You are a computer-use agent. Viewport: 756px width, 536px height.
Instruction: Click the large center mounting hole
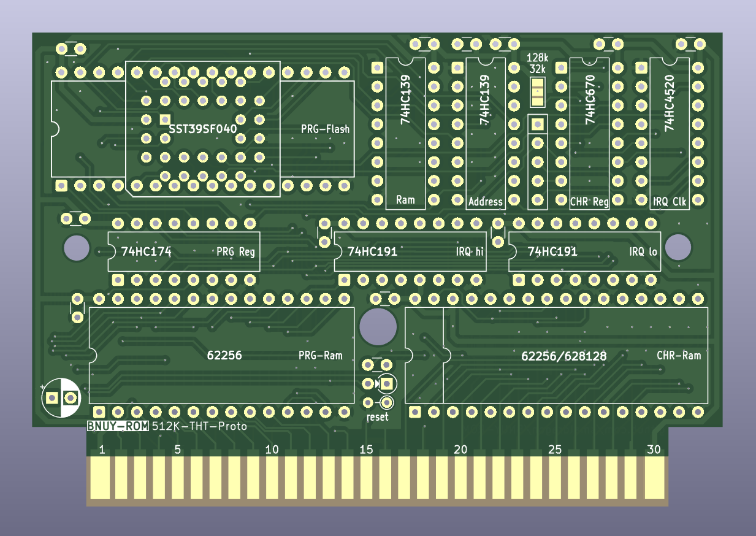pyautogui.click(x=377, y=327)
